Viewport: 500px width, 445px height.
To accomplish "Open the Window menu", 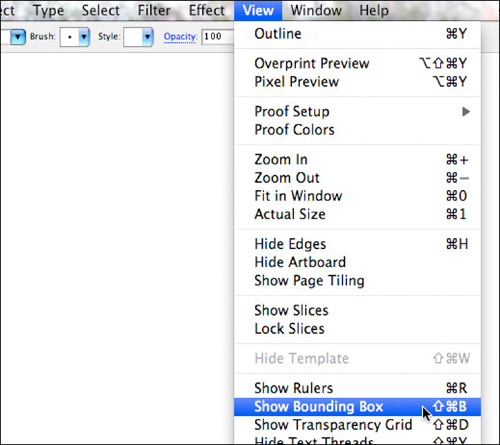I will [x=316, y=10].
